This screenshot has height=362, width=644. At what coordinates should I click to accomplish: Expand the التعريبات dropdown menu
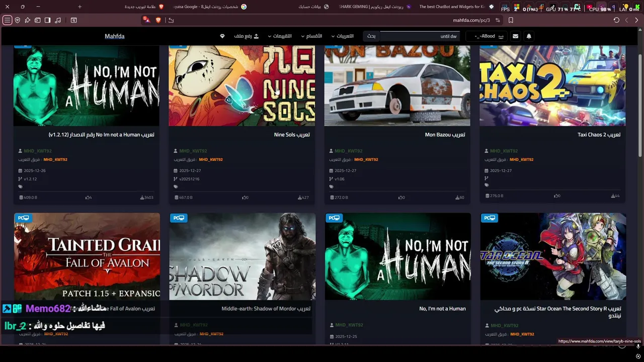pos(342,36)
